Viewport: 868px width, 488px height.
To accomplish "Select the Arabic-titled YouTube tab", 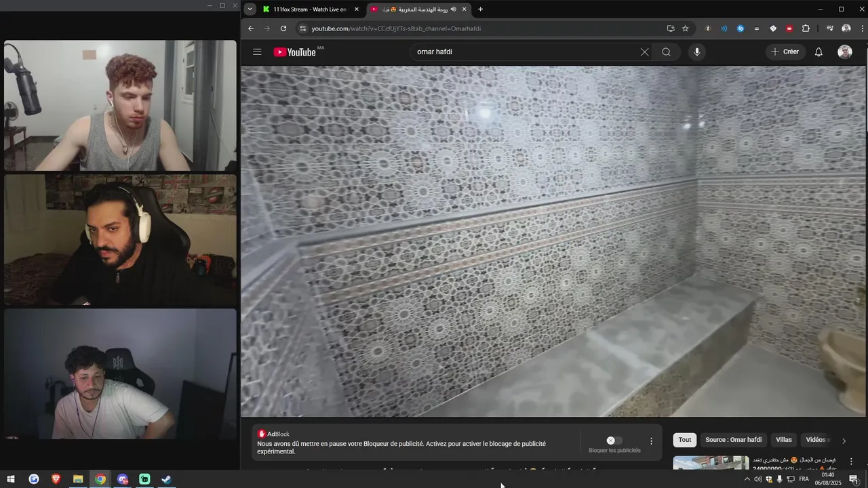I will tap(417, 9).
